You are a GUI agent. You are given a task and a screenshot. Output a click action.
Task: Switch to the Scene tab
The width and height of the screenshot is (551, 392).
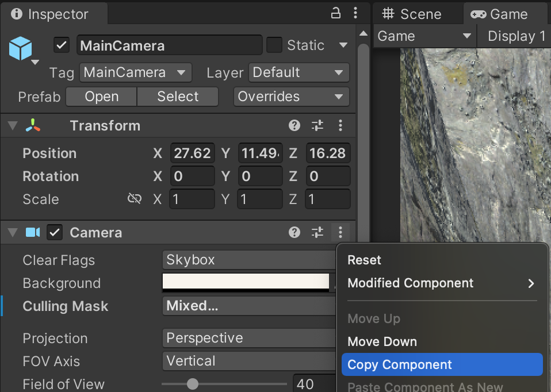coord(412,14)
